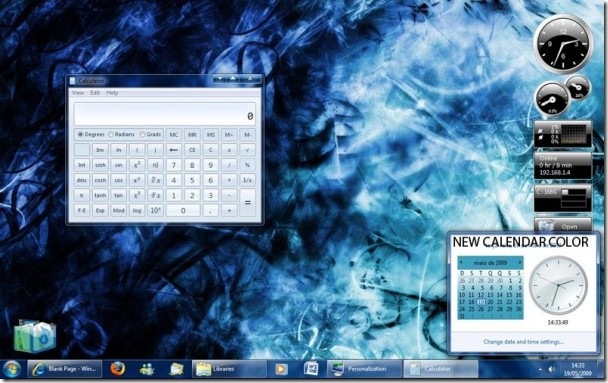Viewport: 608px width, 383px height.
Task: Click the sinh key in Calculator
Action: point(100,165)
